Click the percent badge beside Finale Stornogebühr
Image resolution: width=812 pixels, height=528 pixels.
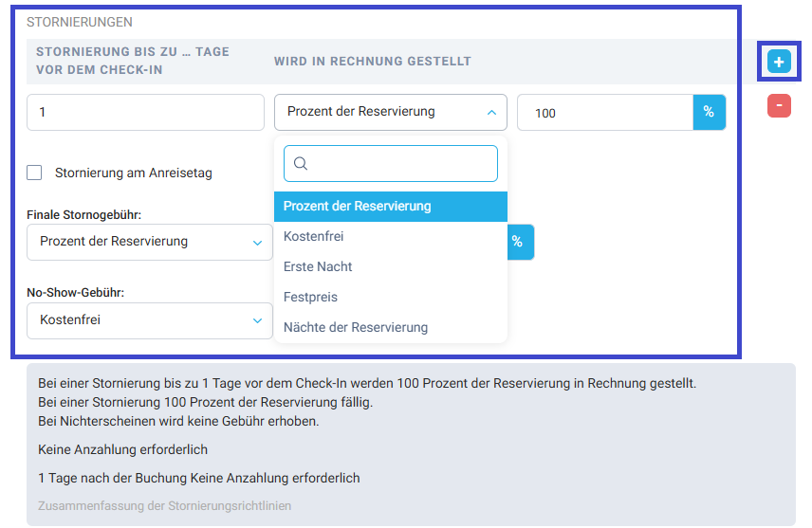pos(521,242)
